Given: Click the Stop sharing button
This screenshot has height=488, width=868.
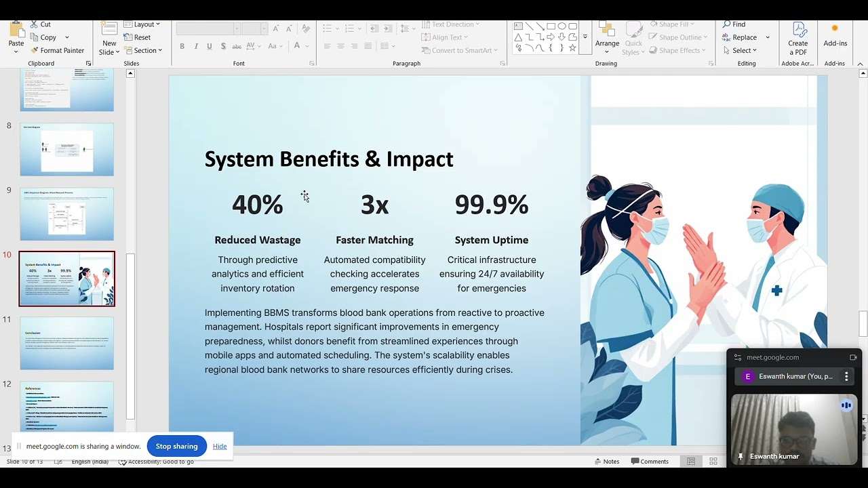Looking at the screenshot, I should 176,446.
